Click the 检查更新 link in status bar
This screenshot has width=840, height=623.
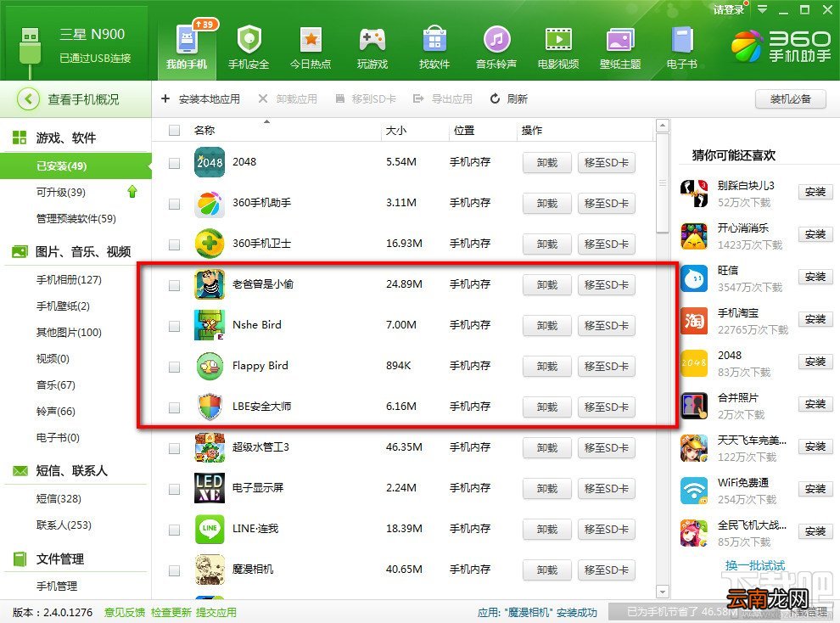click(171, 612)
